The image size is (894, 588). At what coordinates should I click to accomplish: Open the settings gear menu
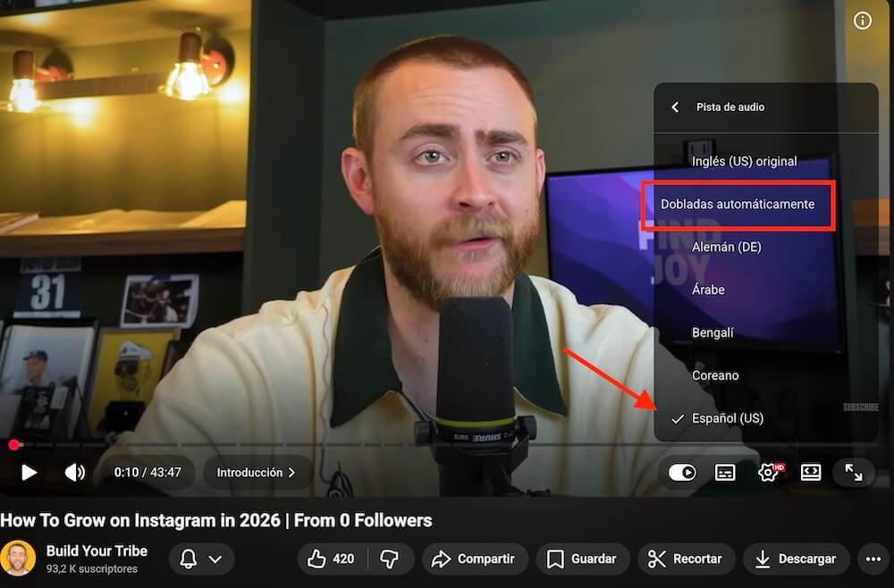[x=767, y=473]
